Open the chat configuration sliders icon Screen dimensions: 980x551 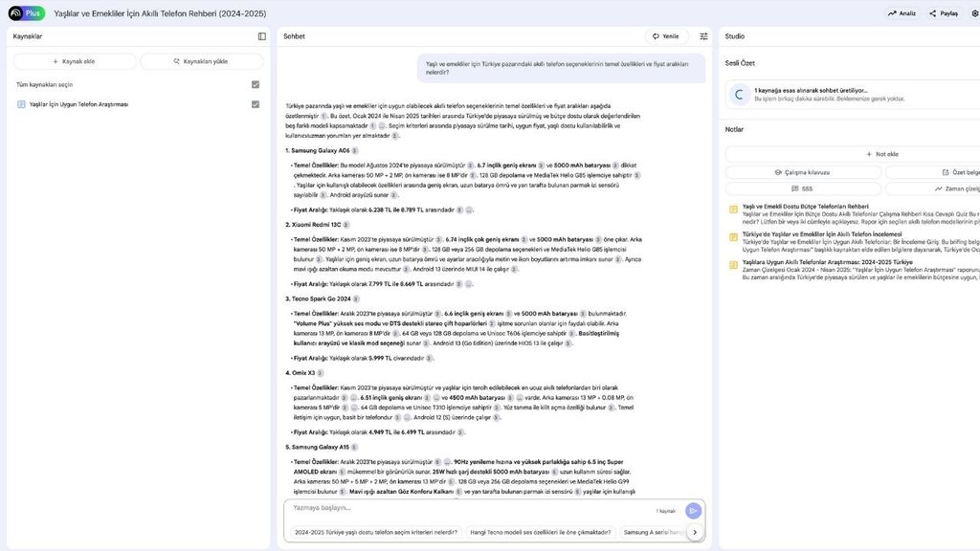point(702,34)
